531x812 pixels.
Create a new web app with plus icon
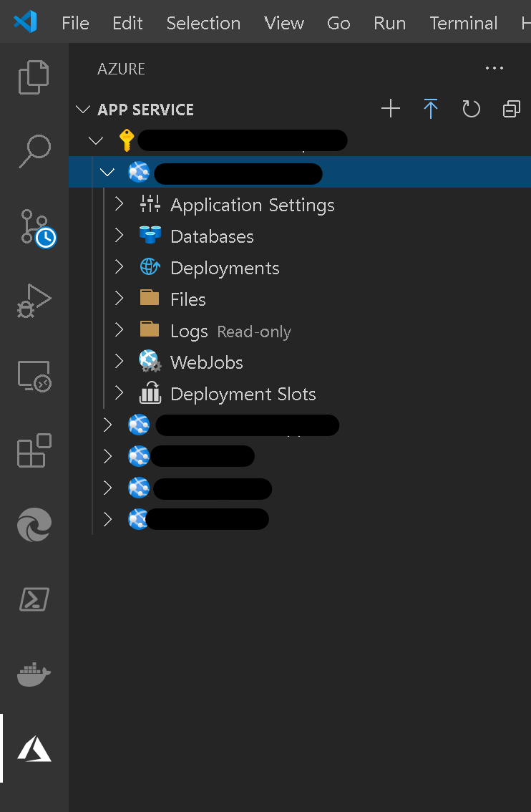tap(391, 109)
